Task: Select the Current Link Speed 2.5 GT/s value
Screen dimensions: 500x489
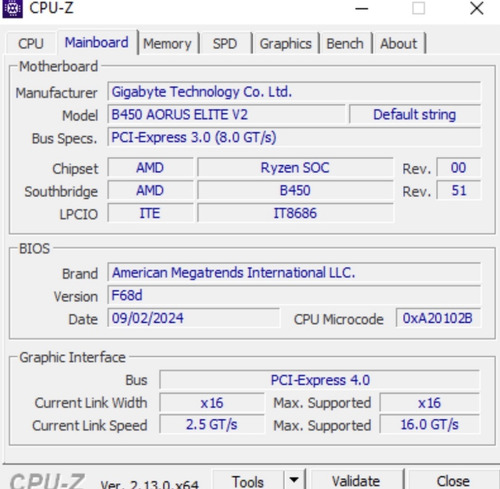Action: [x=212, y=425]
